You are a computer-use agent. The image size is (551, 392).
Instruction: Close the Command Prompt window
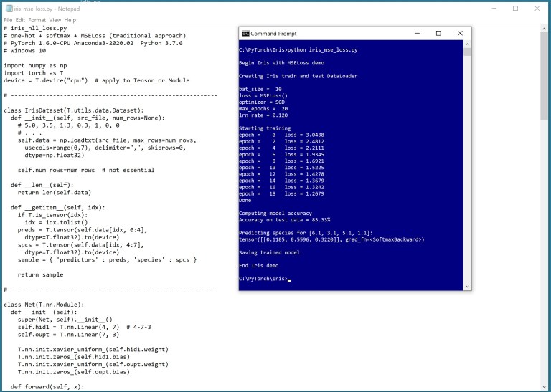click(x=460, y=34)
